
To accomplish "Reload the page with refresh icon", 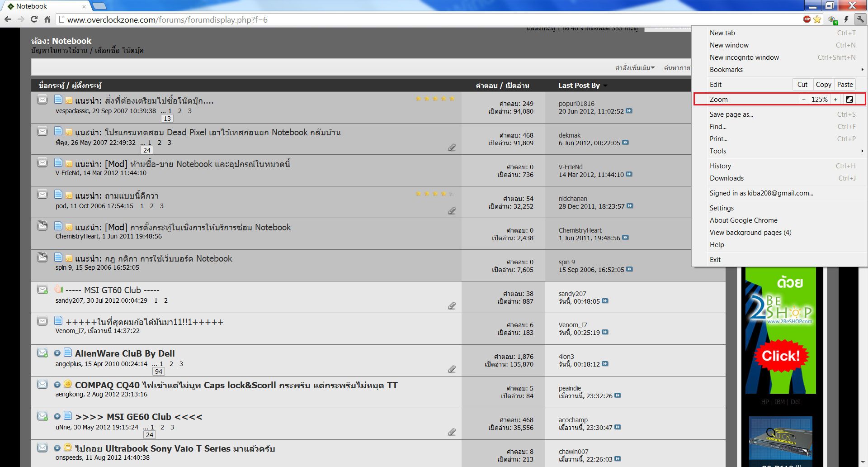I will [34, 19].
